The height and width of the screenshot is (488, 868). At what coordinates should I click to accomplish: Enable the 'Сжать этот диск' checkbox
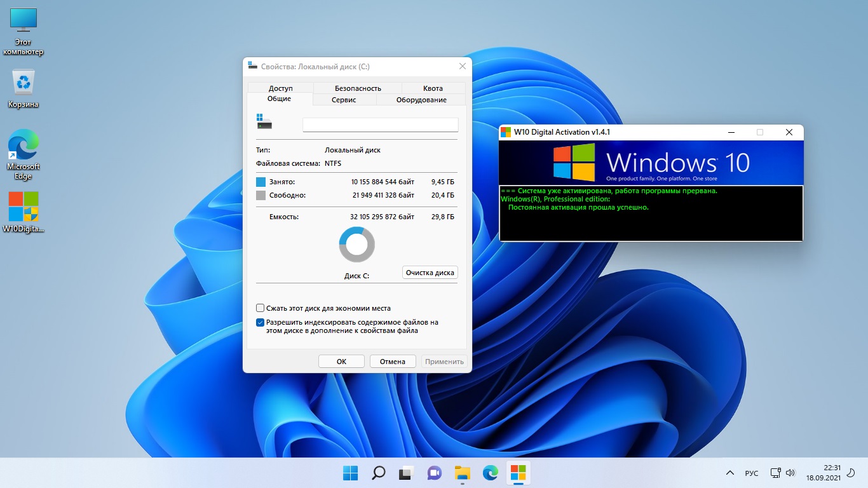pos(260,308)
